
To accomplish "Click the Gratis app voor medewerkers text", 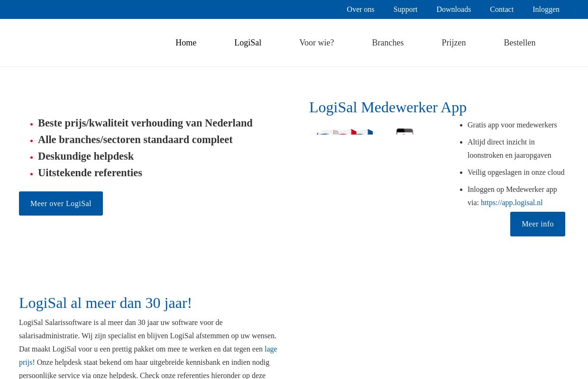I will click(x=512, y=125).
